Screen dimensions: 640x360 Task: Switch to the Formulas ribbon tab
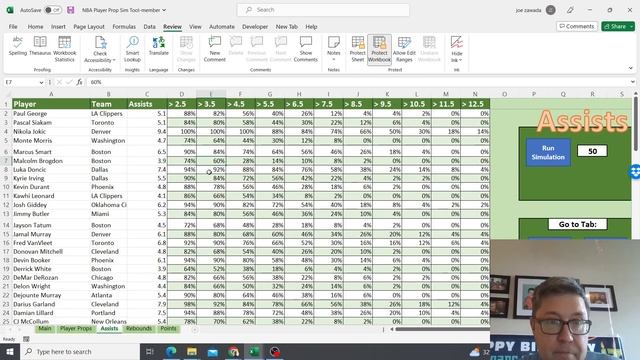click(124, 27)
